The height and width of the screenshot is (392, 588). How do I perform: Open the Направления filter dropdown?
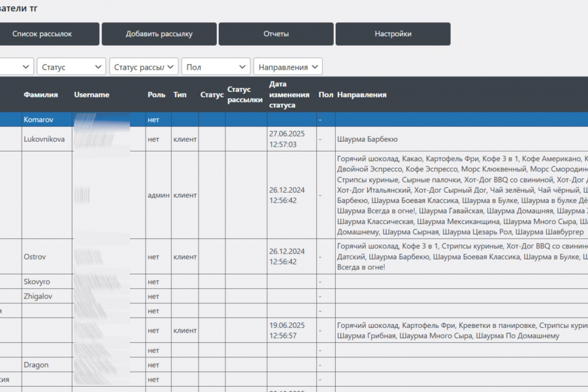point(287,67)
